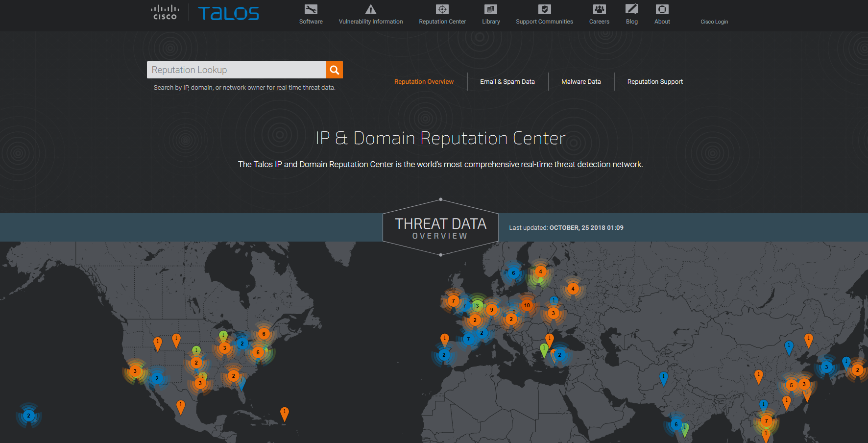Open Support Communities menu label
Viewport: 868px width, 443px height.
coord(544,22)
